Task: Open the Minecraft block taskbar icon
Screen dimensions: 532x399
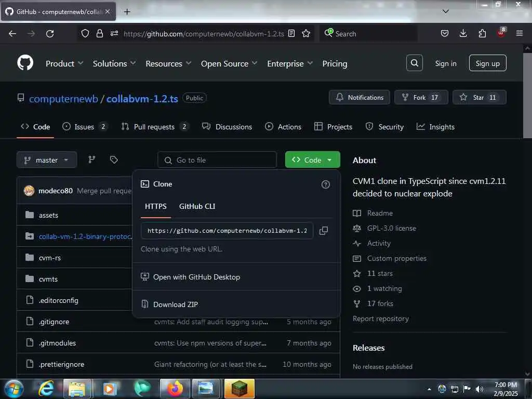Action: tap(240, 389)
